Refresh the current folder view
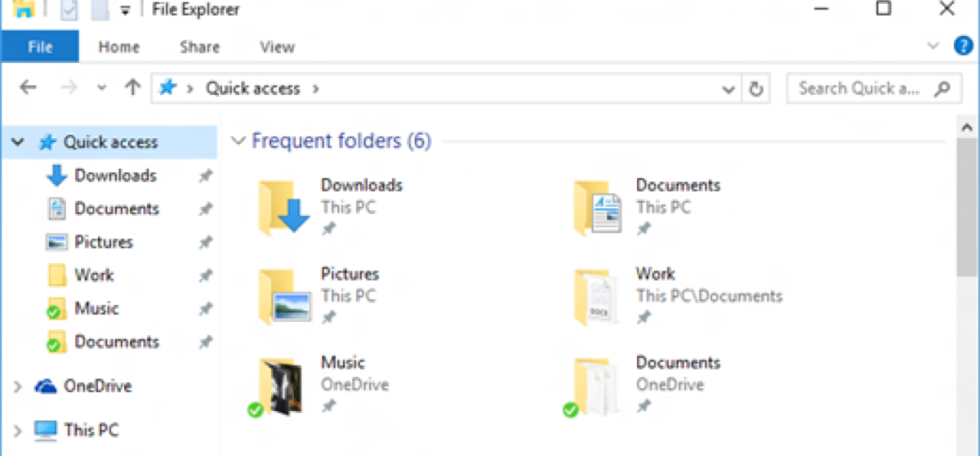The image size is (980, 456). pyautogui.click(x=756, y=88)
